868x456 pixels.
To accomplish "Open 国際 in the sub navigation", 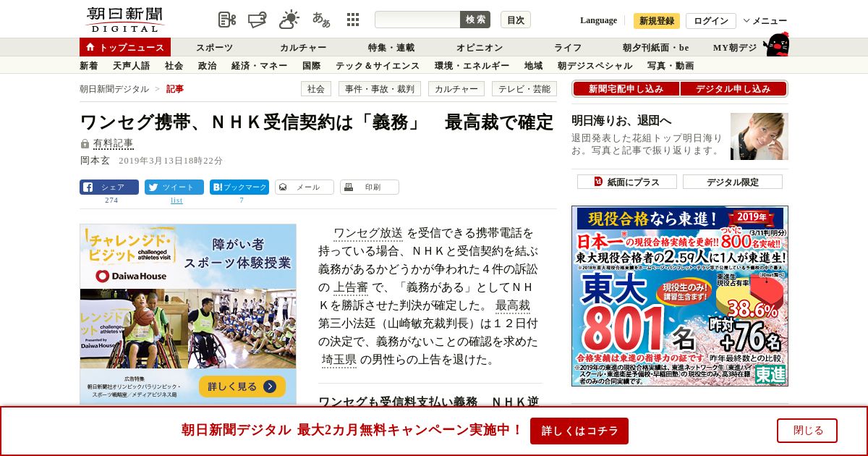I will point(312,65).
